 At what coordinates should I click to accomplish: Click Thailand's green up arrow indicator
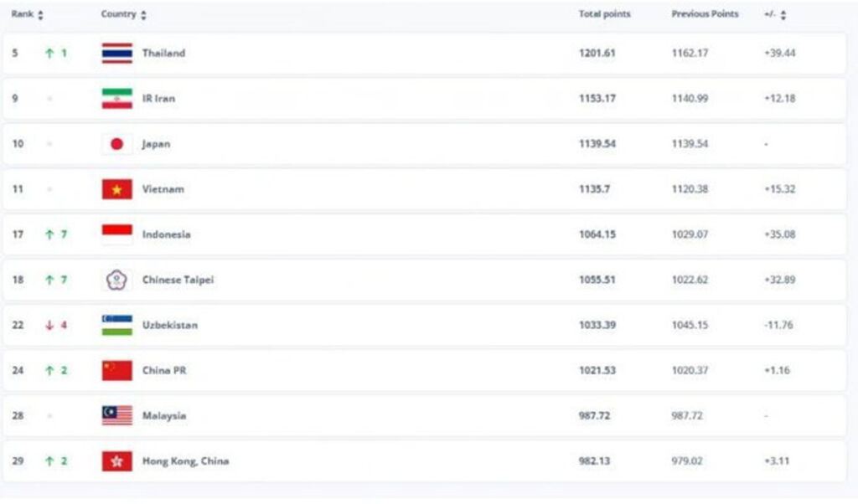49,54
